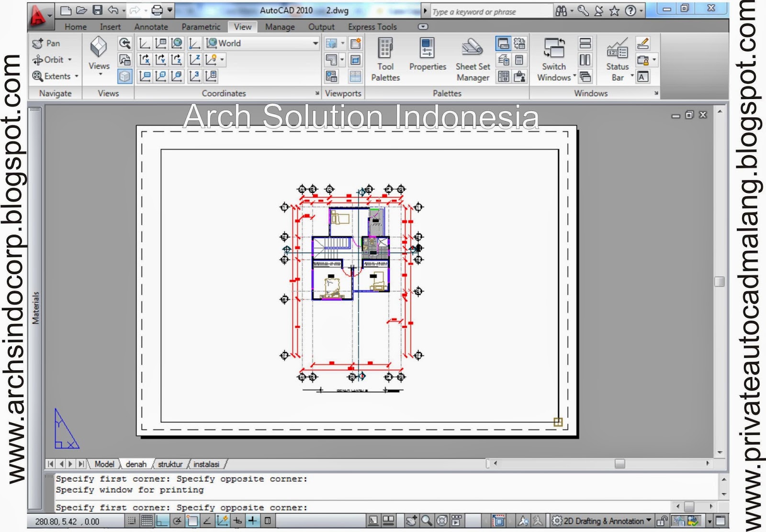Open the Tool Palettes
Viewport: 766px width, 532px height.
tap(385, 59)
